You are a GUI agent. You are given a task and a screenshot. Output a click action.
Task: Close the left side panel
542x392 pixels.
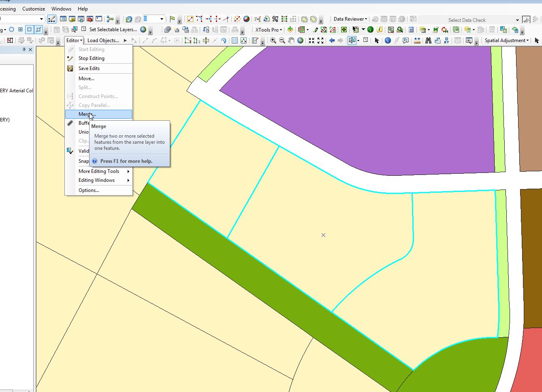30,49
